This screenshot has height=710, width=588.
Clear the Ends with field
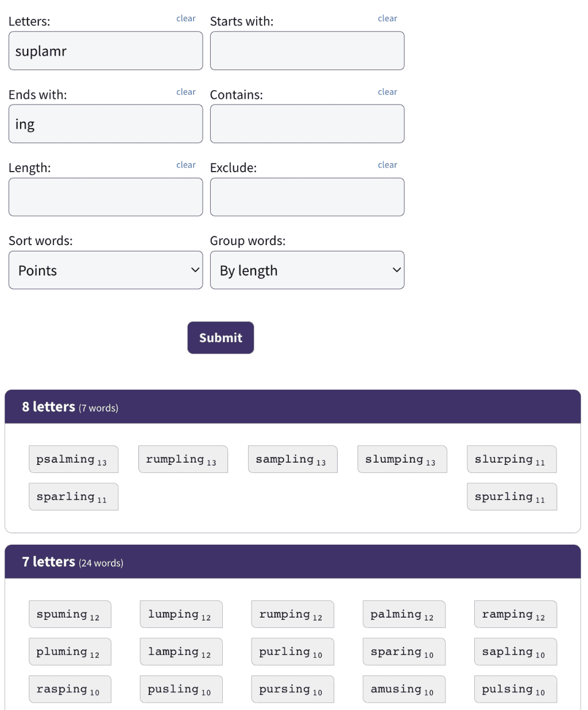[185, 92]
